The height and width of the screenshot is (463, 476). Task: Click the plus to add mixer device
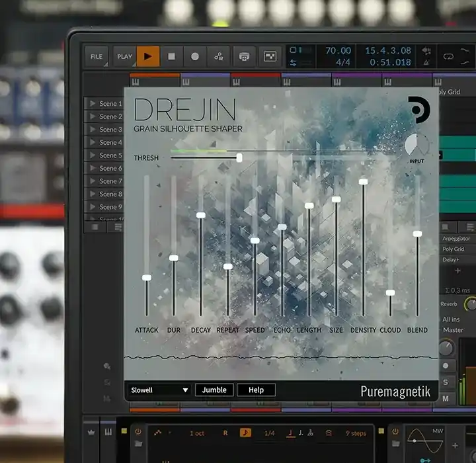click(457, 271)
